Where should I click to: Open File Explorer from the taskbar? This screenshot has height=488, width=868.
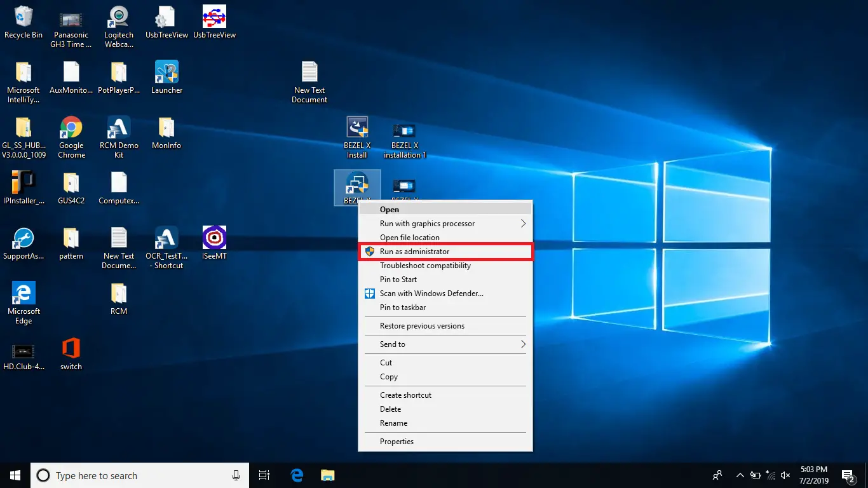pos(328,475)
